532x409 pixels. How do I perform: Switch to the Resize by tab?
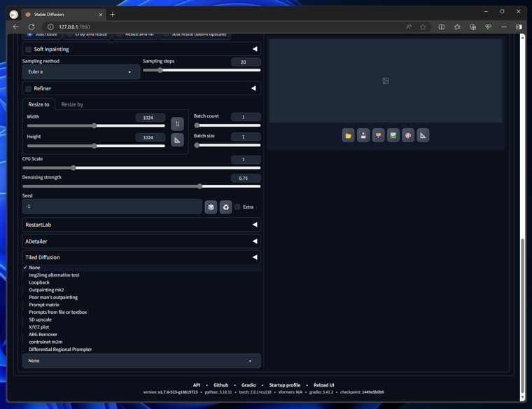tap(72, 104)
